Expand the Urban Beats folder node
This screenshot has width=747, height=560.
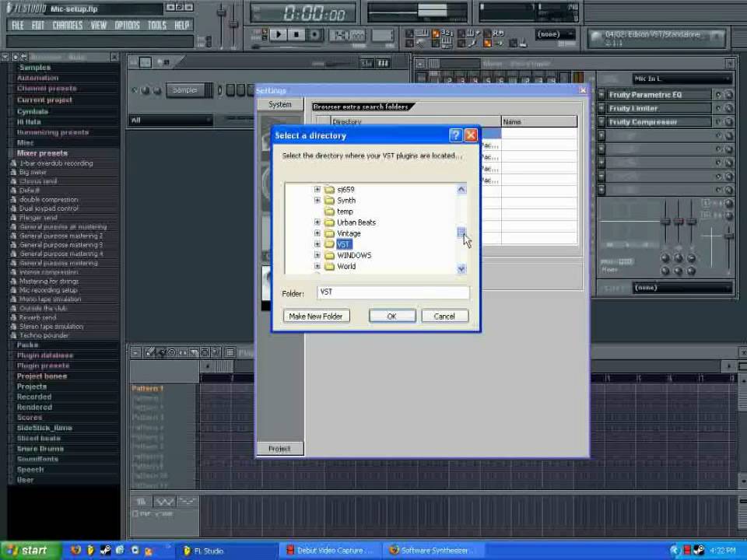(x=317, y=222)
